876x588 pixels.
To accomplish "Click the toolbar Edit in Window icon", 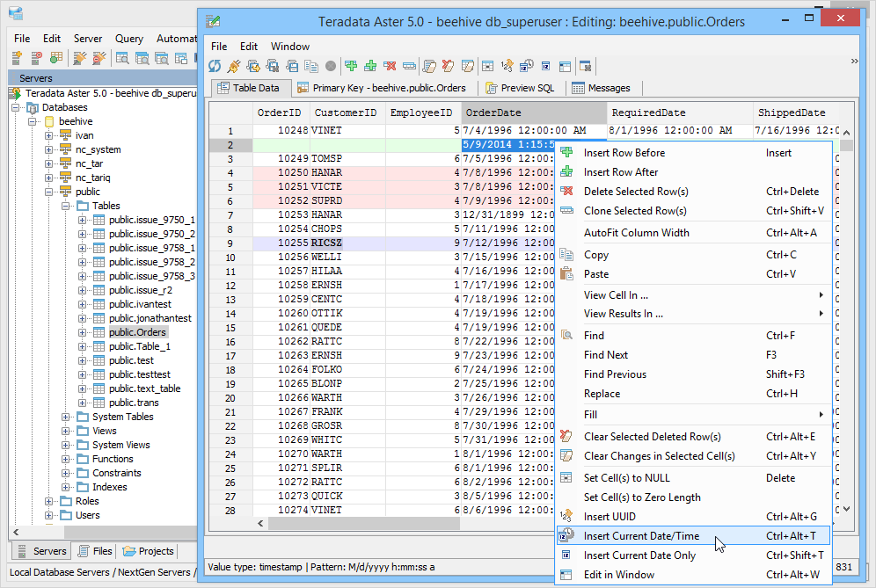I will click(566, 66).
